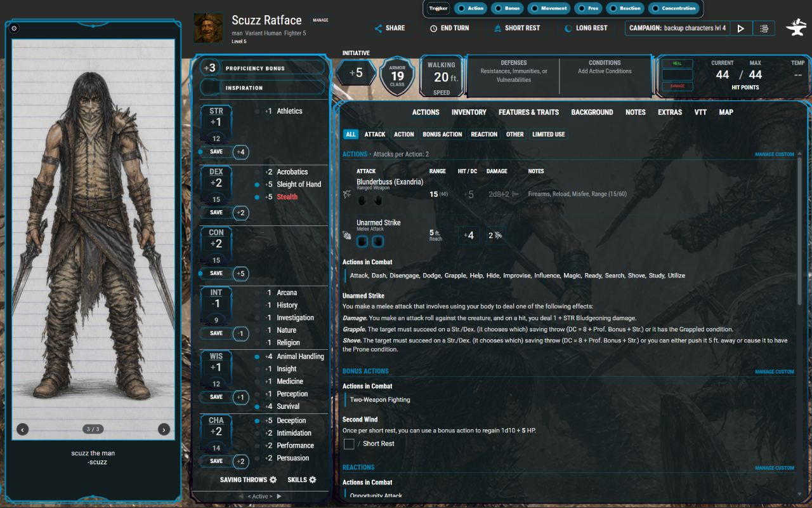Open the Background tab
812x508 pixels.
[592, 112]
